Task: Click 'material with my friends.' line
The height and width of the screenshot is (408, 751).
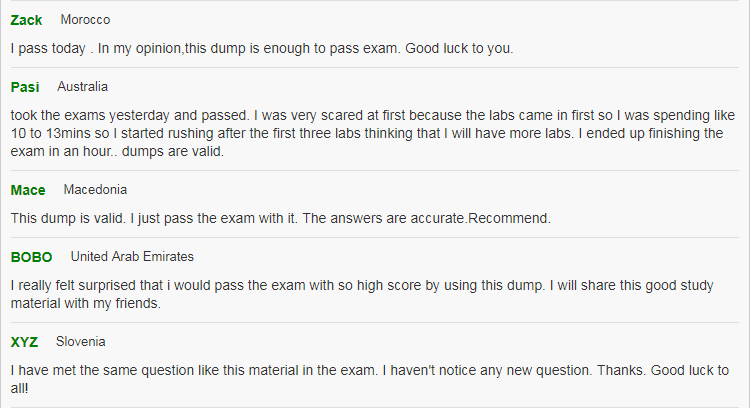Action: pos(86,304)
